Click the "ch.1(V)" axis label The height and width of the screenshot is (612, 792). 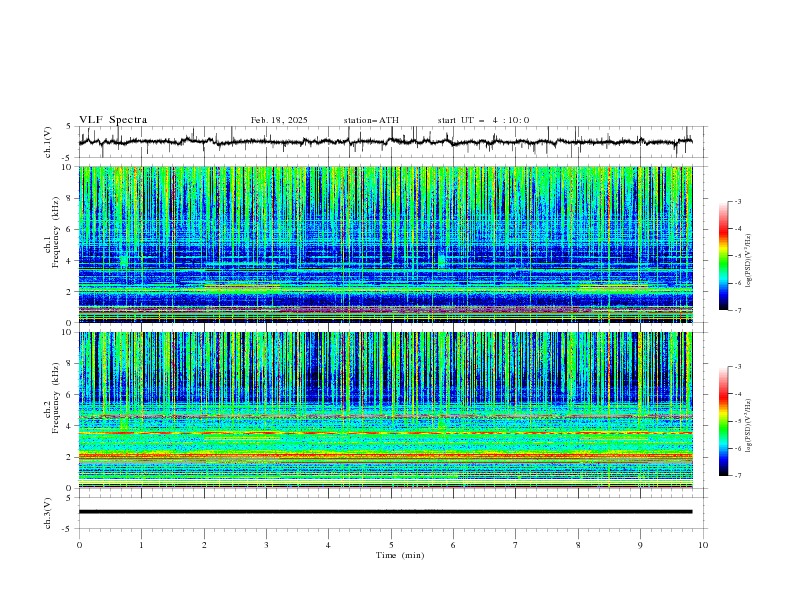pos(47,142)
